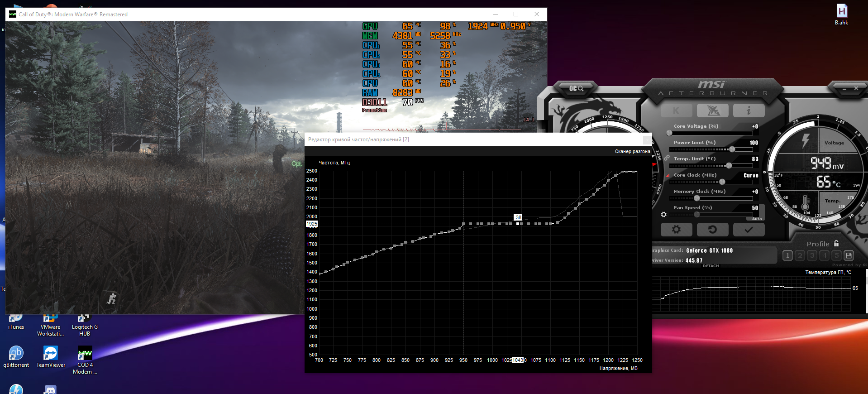868x394 pixels.
Task: Click the curve point at 950 mV
Action: [463, 224]
